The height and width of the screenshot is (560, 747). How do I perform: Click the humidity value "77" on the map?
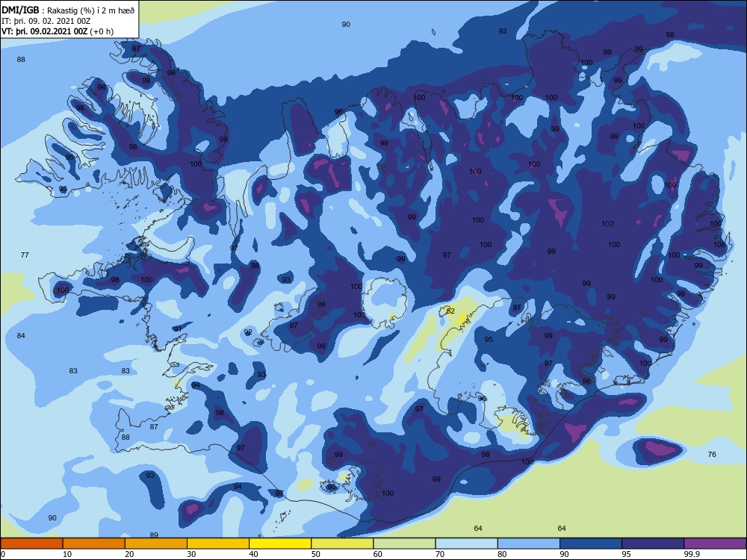[x=25, y=255]
